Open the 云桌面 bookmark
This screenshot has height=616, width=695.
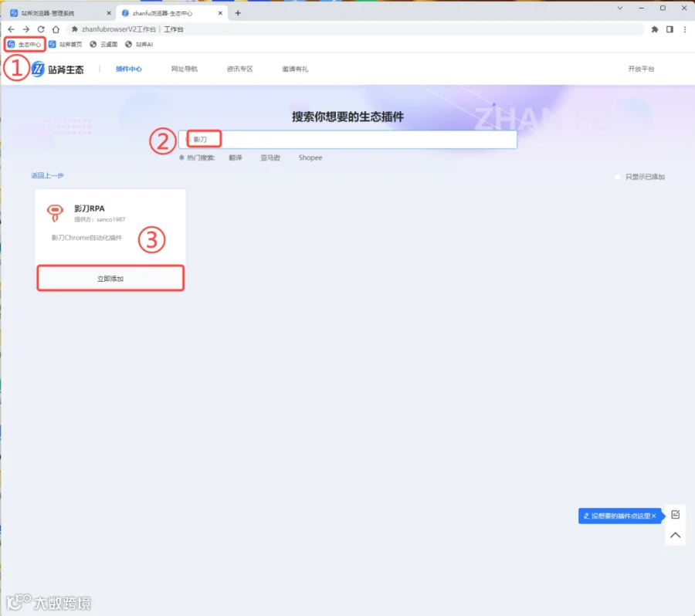coord(103,44)
